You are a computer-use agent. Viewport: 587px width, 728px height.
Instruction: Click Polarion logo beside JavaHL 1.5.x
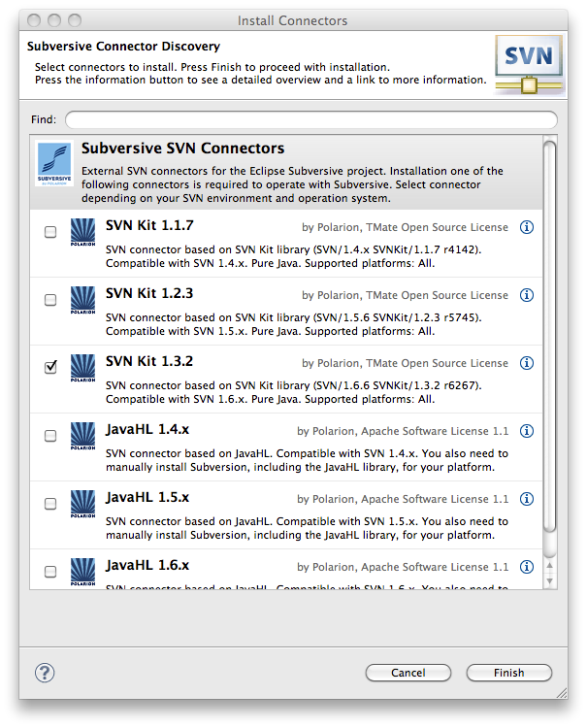click(x=82, y=504)
